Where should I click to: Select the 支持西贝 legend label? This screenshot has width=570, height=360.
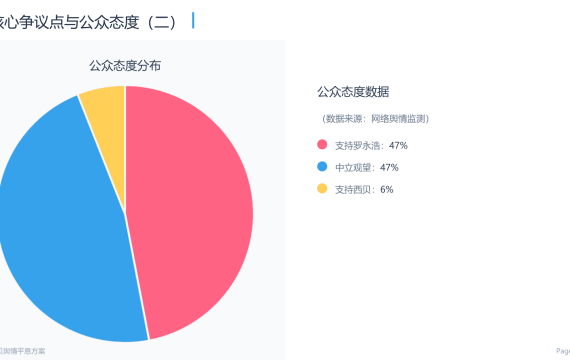(353, 189)
